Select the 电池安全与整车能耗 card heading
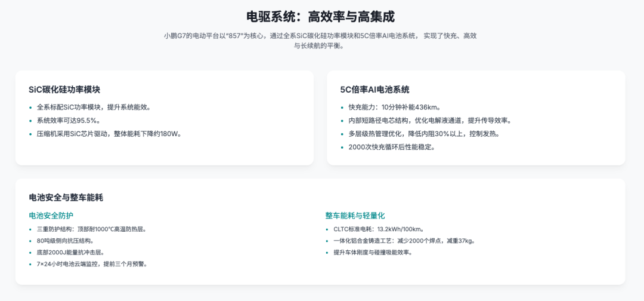The width and height of the screenshot is (644, 301). [66, 198]
